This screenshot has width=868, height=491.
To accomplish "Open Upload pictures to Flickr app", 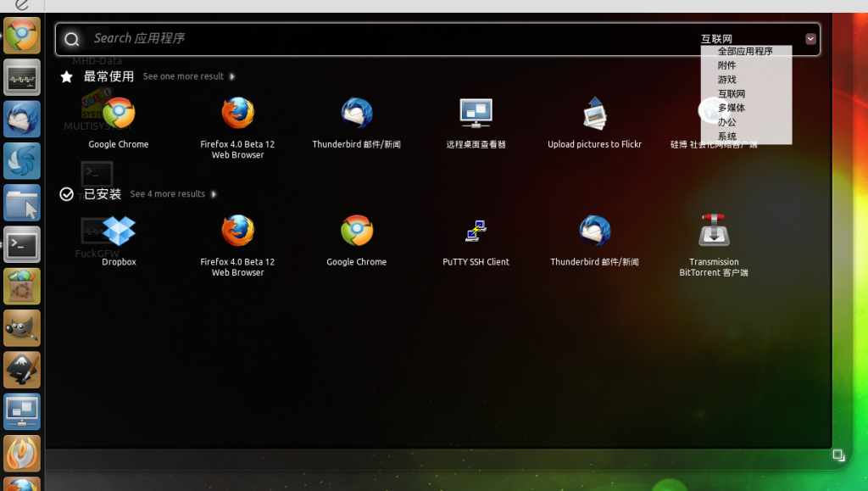I will pos(594,123).
